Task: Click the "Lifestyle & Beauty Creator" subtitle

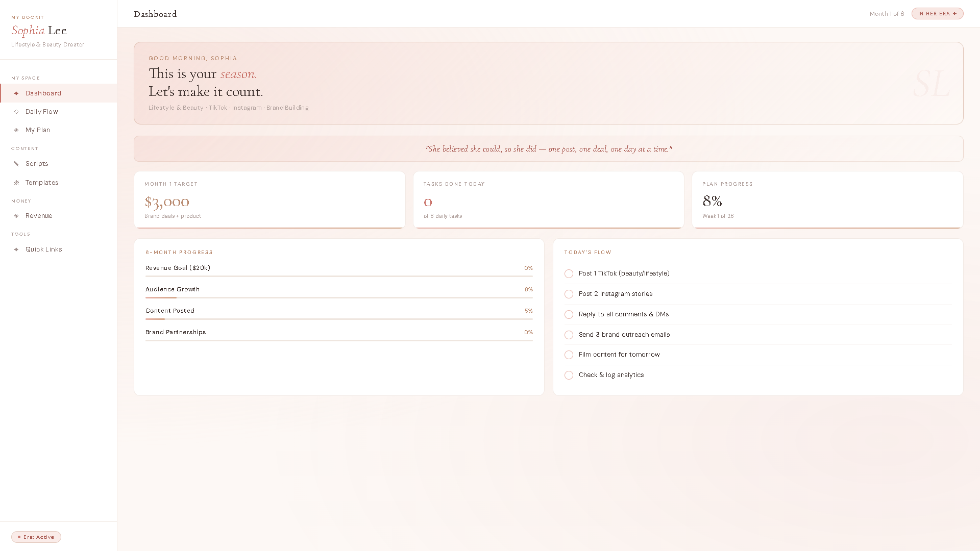Action: tap(48, 45)
